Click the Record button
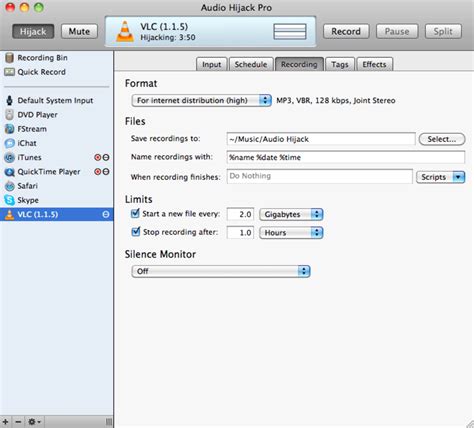 tap(346, 32)
